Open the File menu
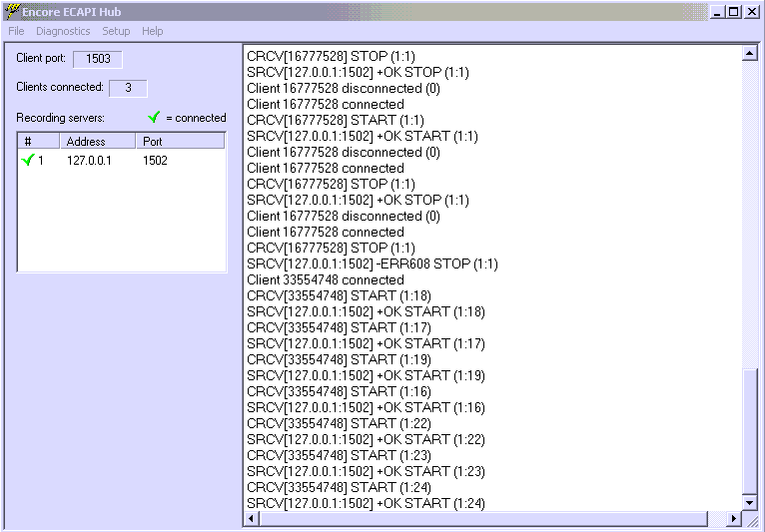This screenshot has width=765, height=532. (16, 31)
